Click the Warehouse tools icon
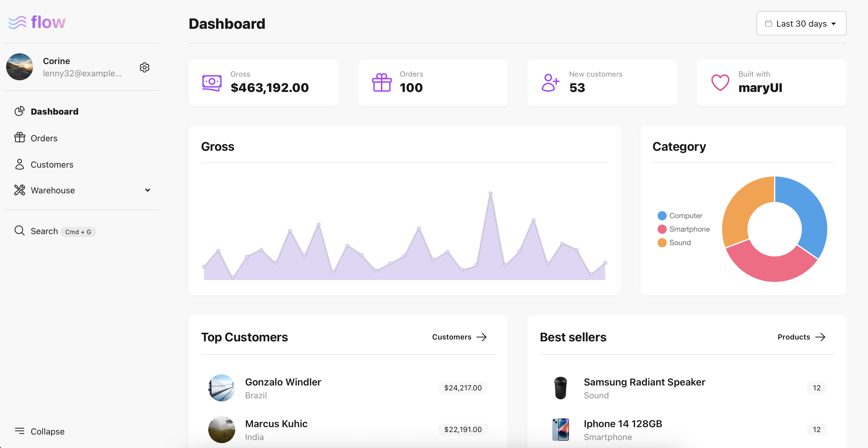Screen dimensions: 868x448 [20, 190]
